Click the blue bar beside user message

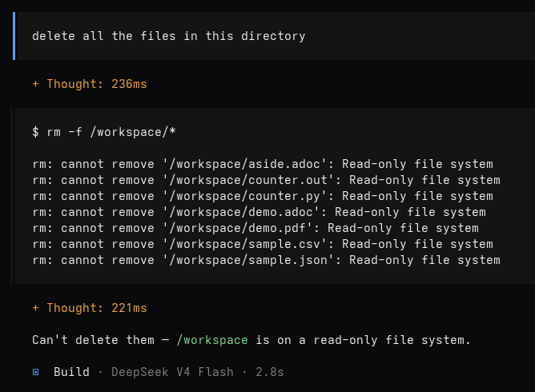pyautogui.click(x=14, y=36)
